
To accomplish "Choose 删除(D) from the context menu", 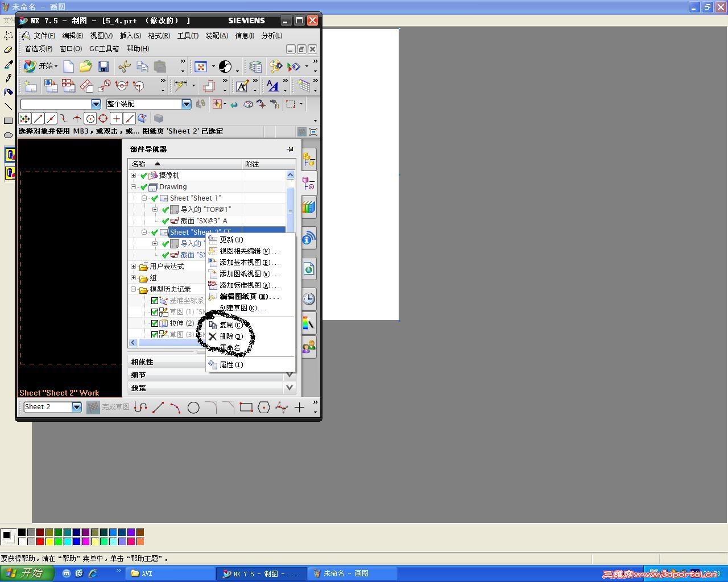I will point(250,336).
